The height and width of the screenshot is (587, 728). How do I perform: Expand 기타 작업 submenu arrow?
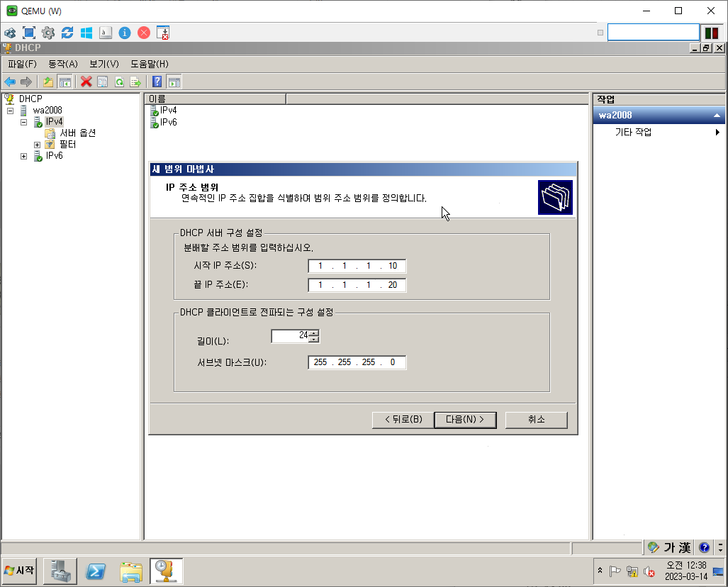tap(718, 133)
